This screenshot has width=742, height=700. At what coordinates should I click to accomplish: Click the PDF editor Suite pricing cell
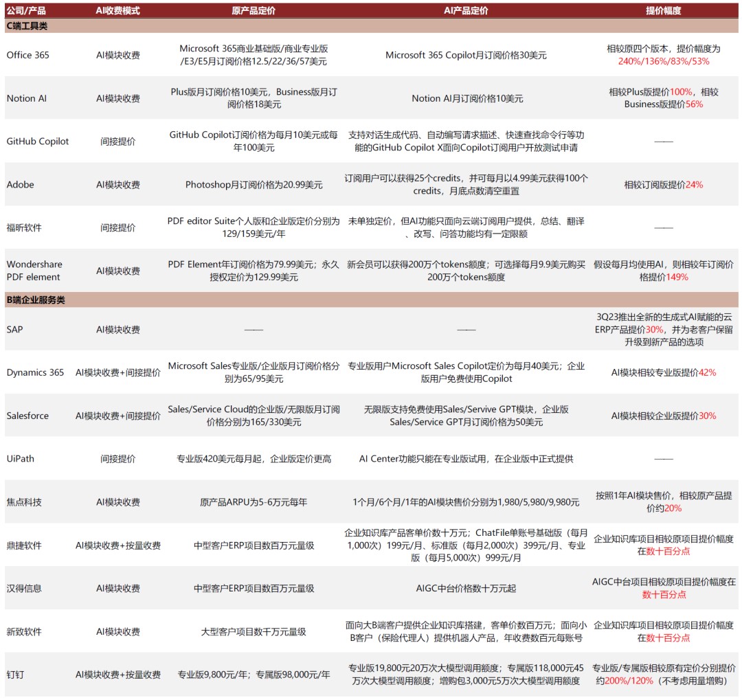pos(254,227)
